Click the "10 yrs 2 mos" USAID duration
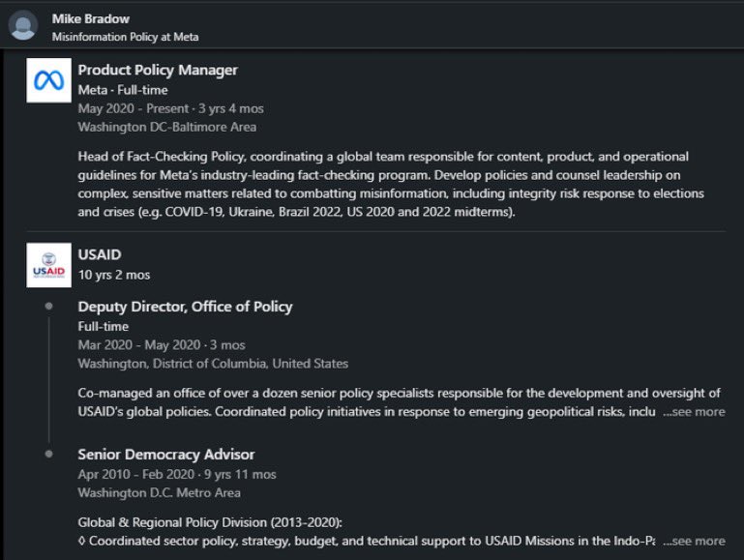The width and height of the screenshot is (744, 560). pyautogui.click(x=114, y=275)
